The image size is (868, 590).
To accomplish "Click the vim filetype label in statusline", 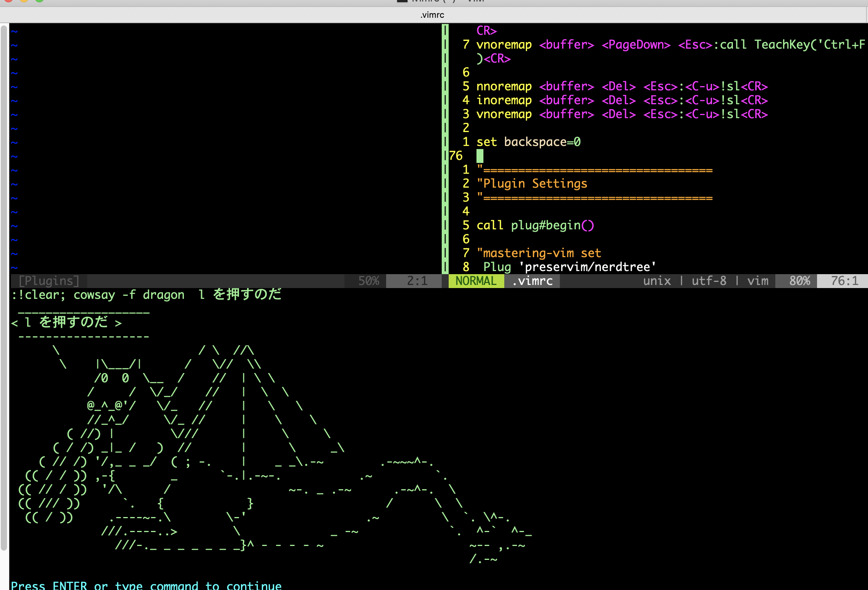I will pos(758,281).
